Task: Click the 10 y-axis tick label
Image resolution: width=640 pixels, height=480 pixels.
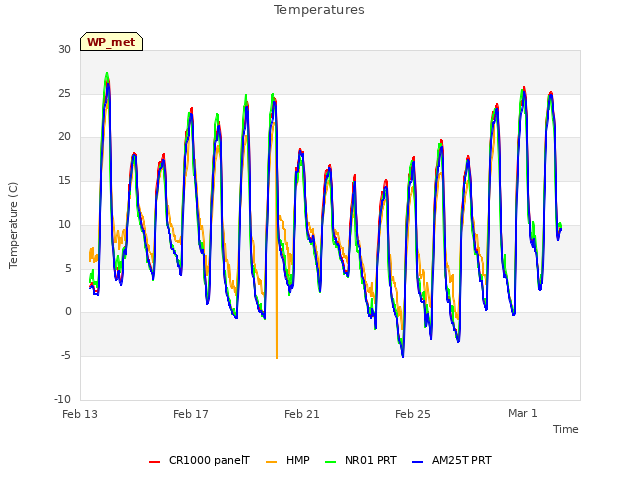Action: (x=64, y=224)
